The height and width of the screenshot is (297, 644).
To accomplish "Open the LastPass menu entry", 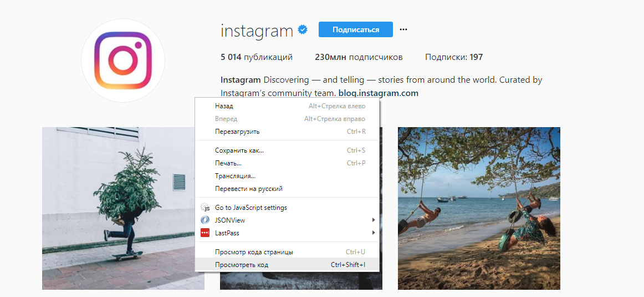I will [x=287, y=233].
